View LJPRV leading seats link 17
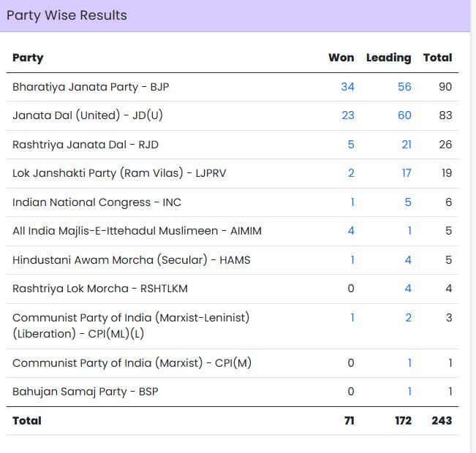Screen dimensions: 476x453 pyautogui.click(x=406, y=173)
